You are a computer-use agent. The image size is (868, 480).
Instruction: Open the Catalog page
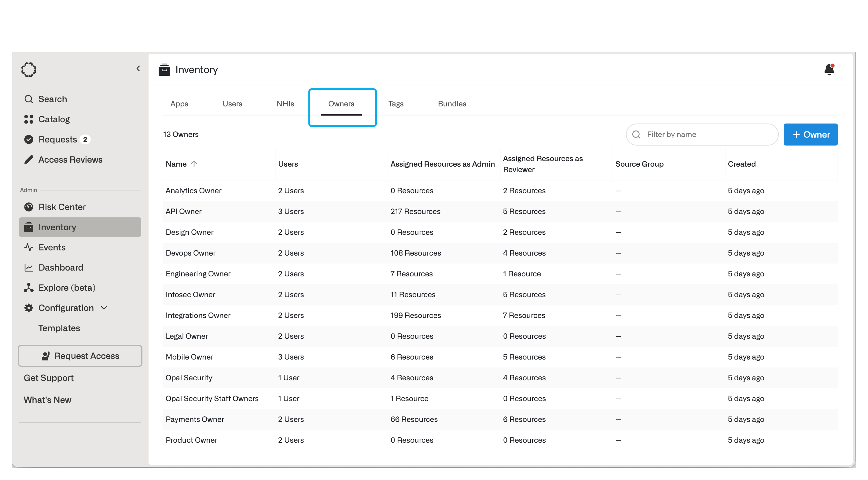click(x=54, y=119)
